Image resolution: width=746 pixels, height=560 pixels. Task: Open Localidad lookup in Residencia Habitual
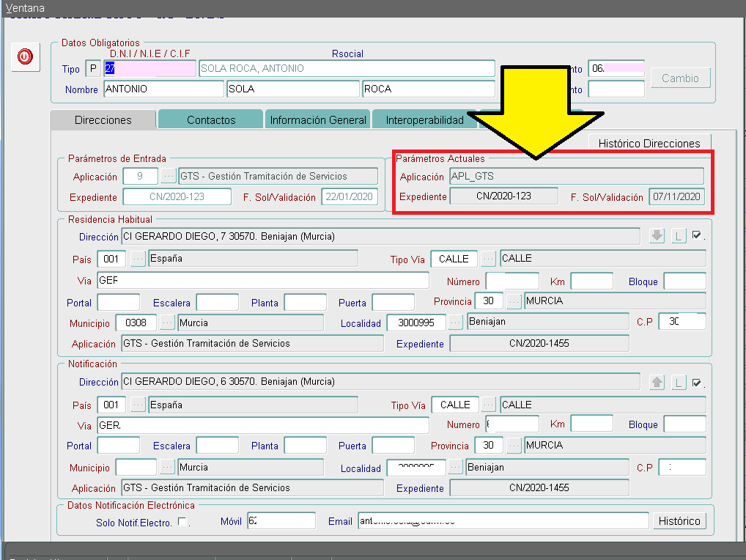(456, 323)
